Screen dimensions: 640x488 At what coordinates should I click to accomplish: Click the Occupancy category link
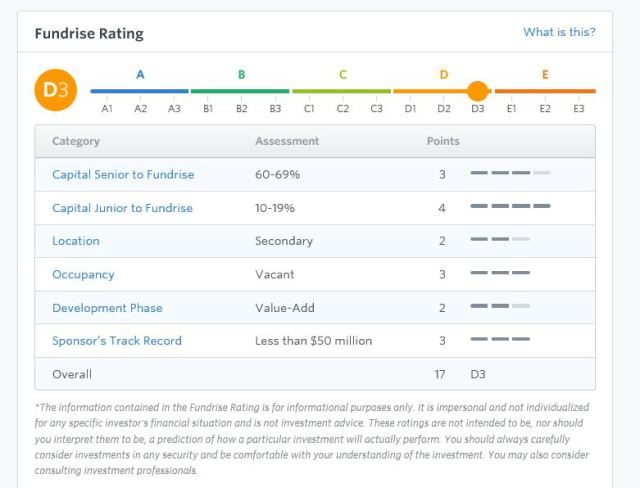[x=83, y=274]
